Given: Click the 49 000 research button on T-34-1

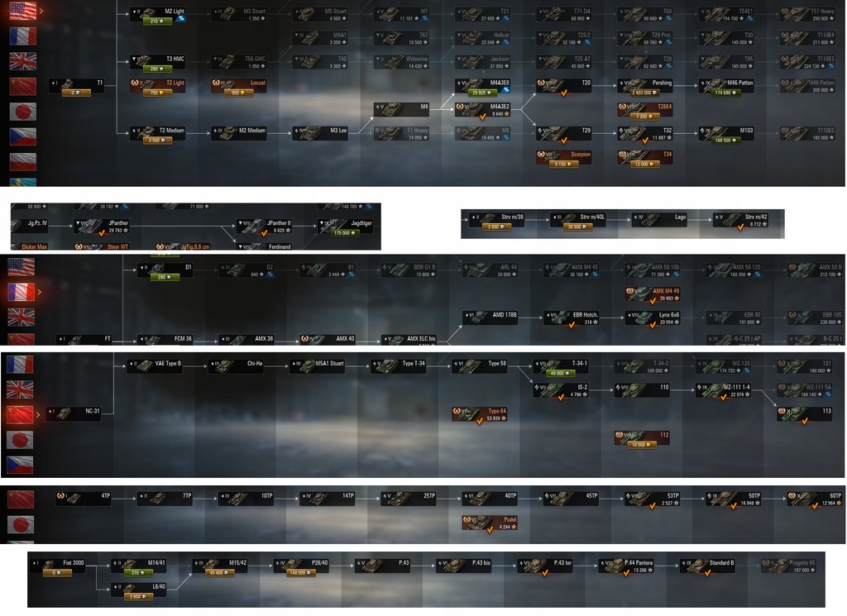Looking at the screenshot, I should (561, 373).
